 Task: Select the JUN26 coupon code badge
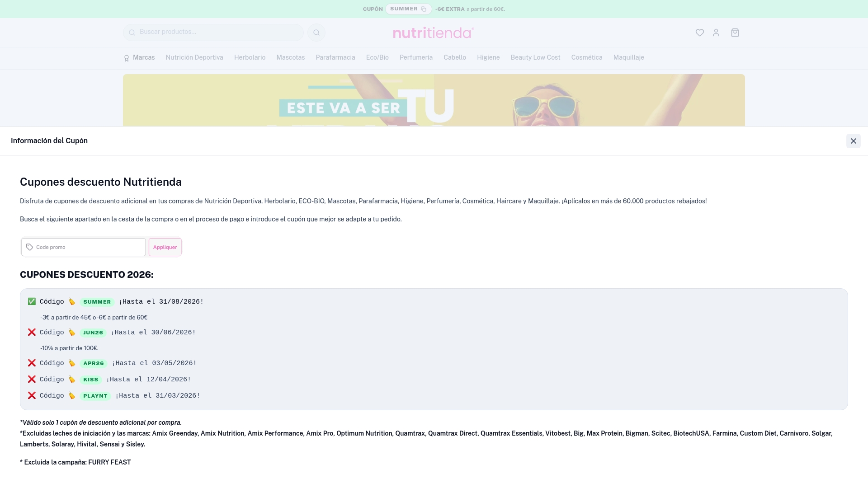(x=93, y=333)
